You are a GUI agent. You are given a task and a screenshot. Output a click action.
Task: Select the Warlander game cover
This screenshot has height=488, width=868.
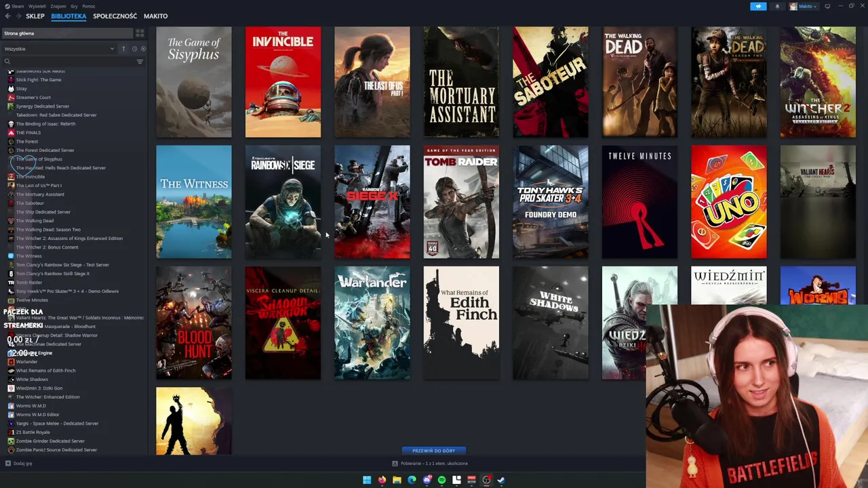pyautogui.click(x=372, y=323)
